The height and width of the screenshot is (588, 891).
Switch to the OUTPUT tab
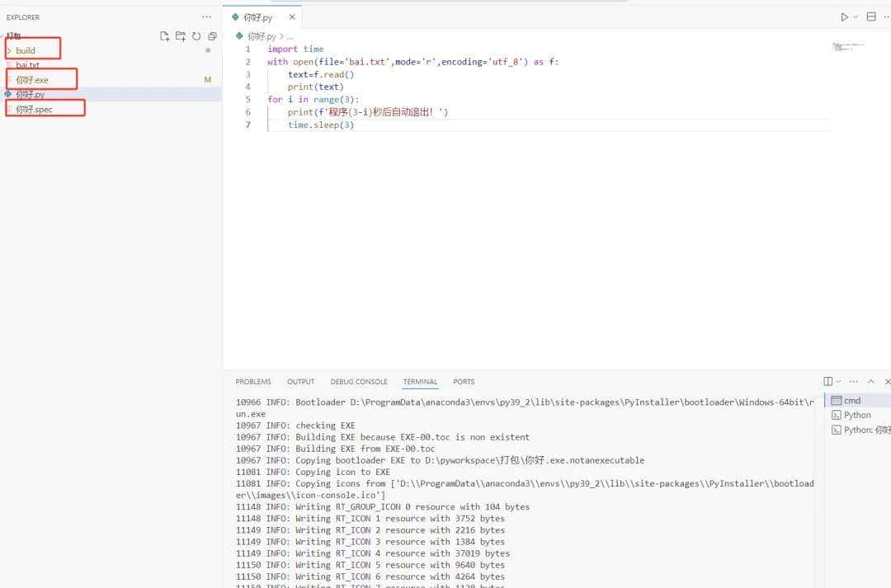point(300,381)
